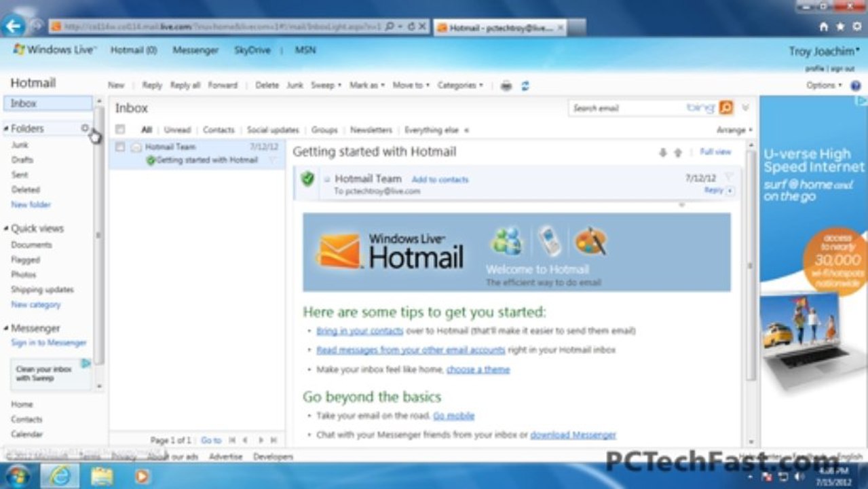Click the browser tools gear icon
The height and width of the screenshot is (489, 868).
pos(856,26)
